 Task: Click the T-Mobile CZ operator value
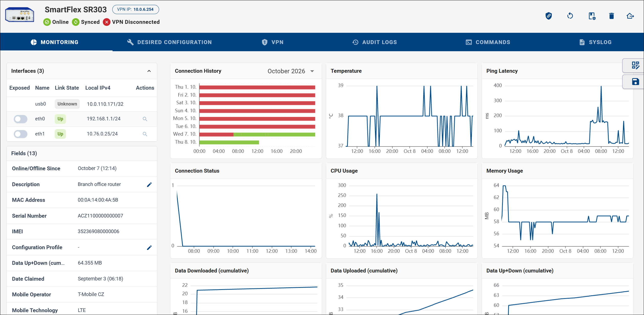click(91, 295)
